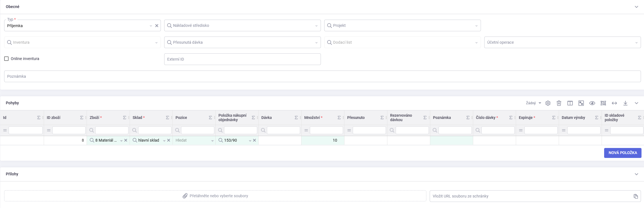Click the sum icon in Množství column header
644x208 pixels.
coord(339,118)
